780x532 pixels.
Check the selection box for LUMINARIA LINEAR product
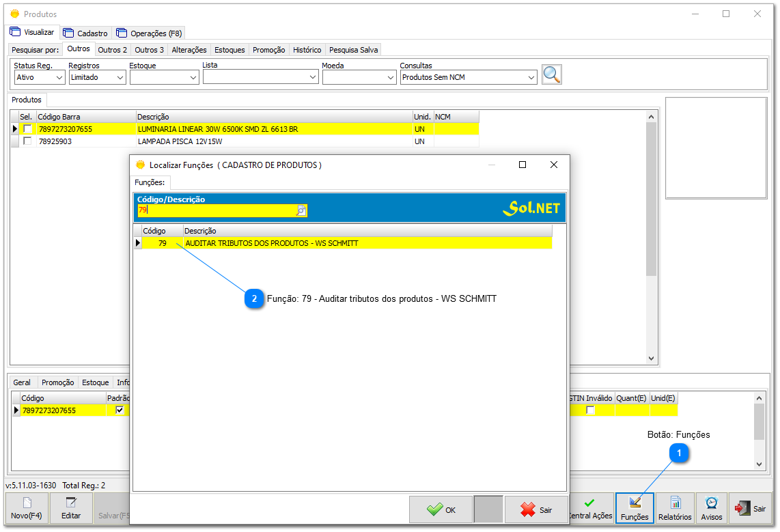(x=27, y=128)
